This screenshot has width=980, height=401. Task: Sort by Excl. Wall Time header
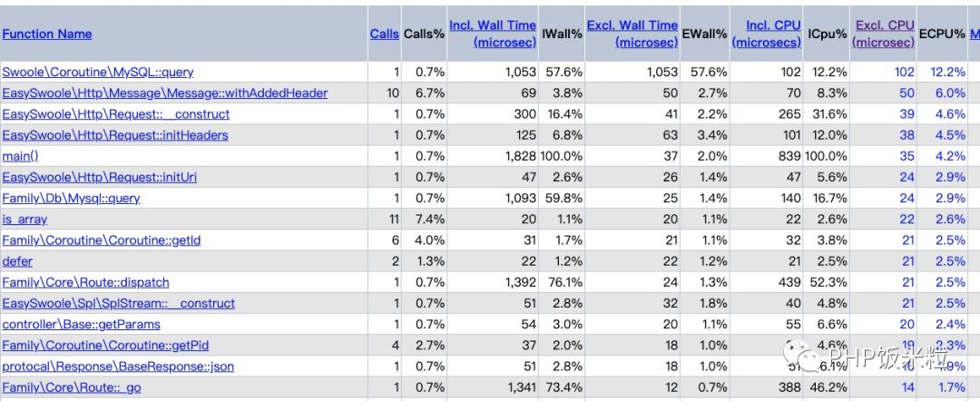(x=632, y=34)
